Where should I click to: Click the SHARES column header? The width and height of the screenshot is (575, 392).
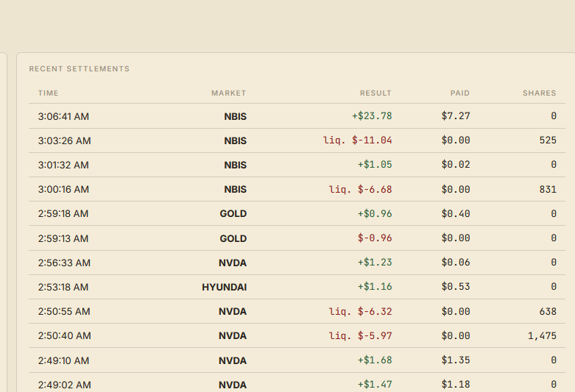coord(540,93)
